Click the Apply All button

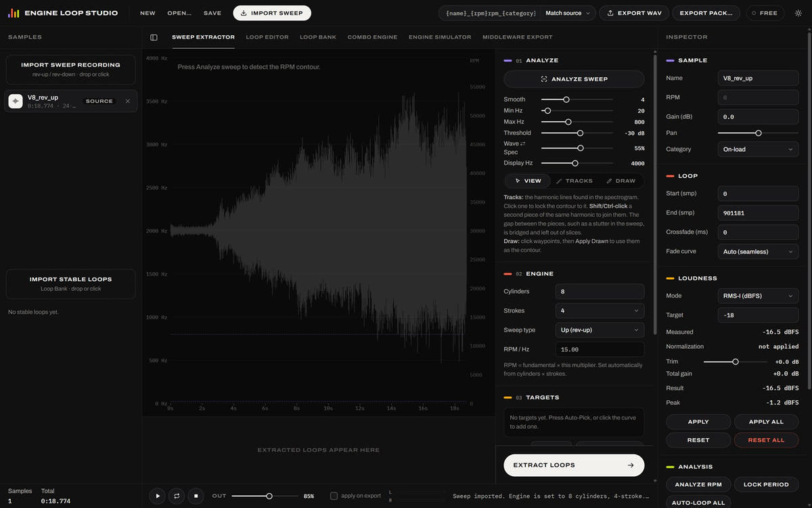coord(766,422)
